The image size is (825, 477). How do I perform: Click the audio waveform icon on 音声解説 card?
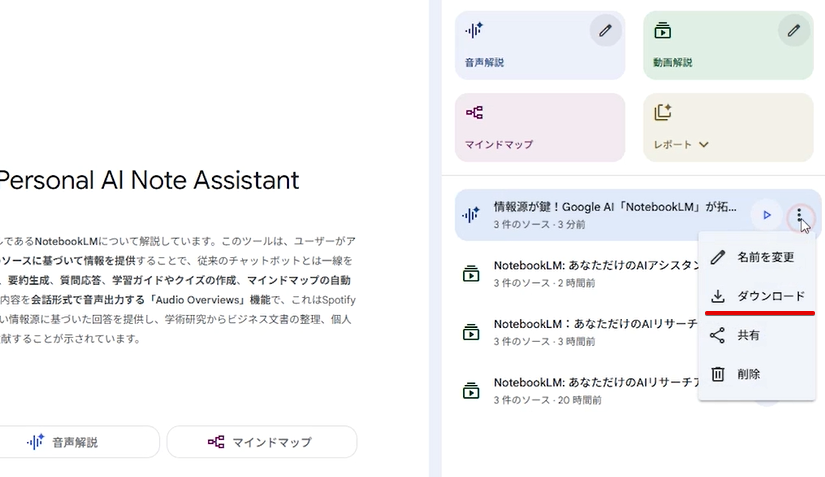point(474,31)
